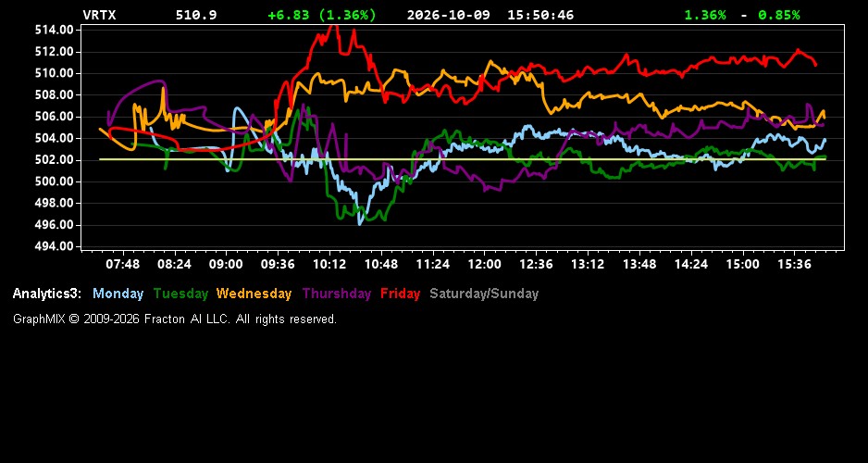Click the 508.00 price axis label
Image resolution: width=868 pixels, height=463 pixels.
[x=55, y=94]
